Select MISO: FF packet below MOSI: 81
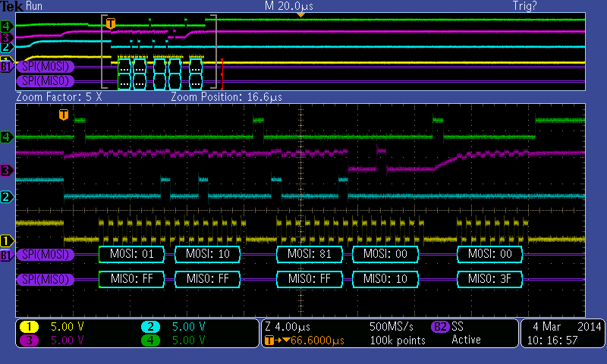This screenshot has height=364, width=607. [x=310, y=279]
